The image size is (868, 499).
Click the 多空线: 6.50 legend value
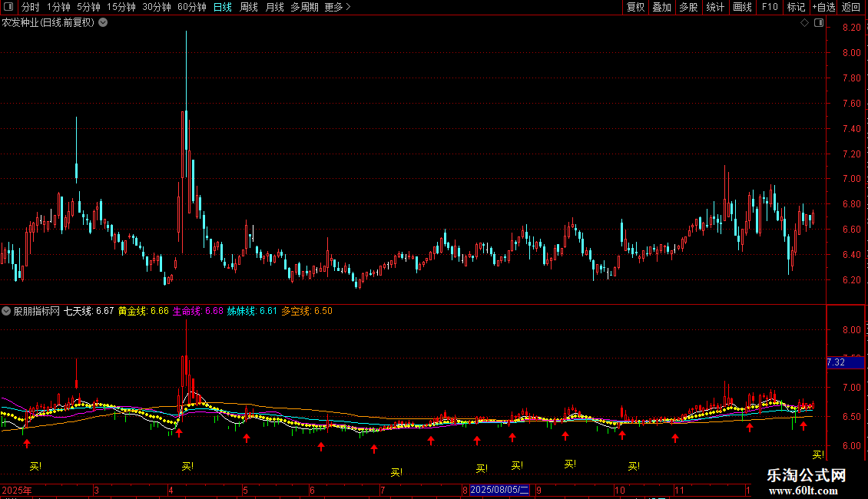coord(306,311)
